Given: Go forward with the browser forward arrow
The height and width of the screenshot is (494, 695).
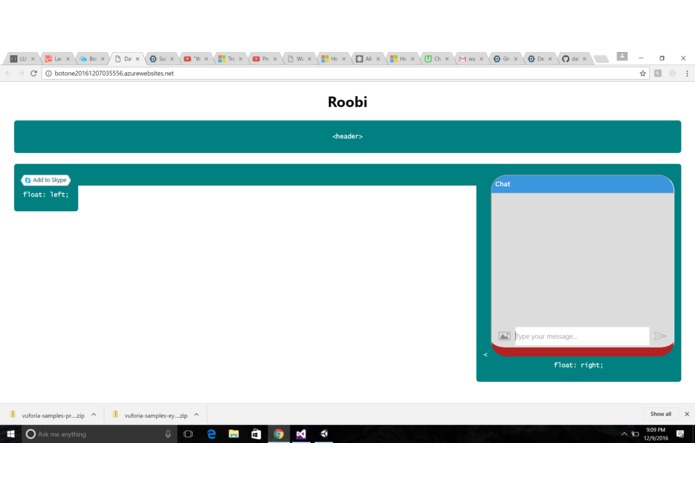Looking at the screenshot, I should [x=21, y=74].
